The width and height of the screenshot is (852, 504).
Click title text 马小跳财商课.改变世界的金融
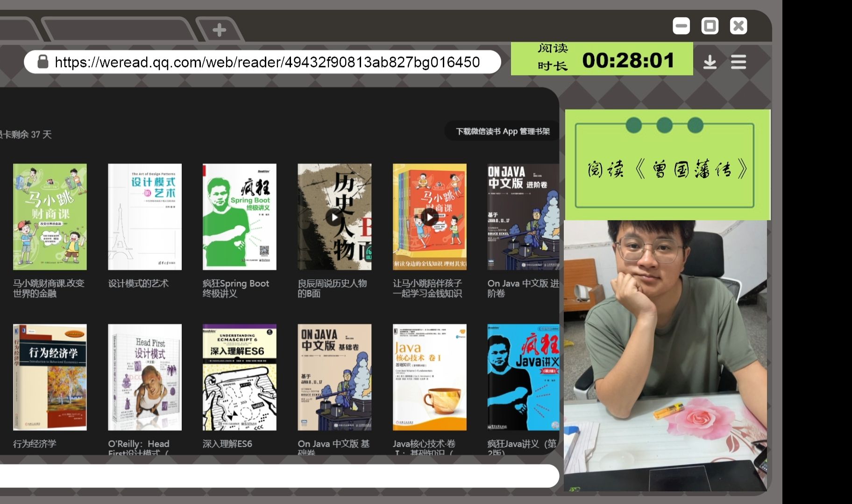[49, 288]
